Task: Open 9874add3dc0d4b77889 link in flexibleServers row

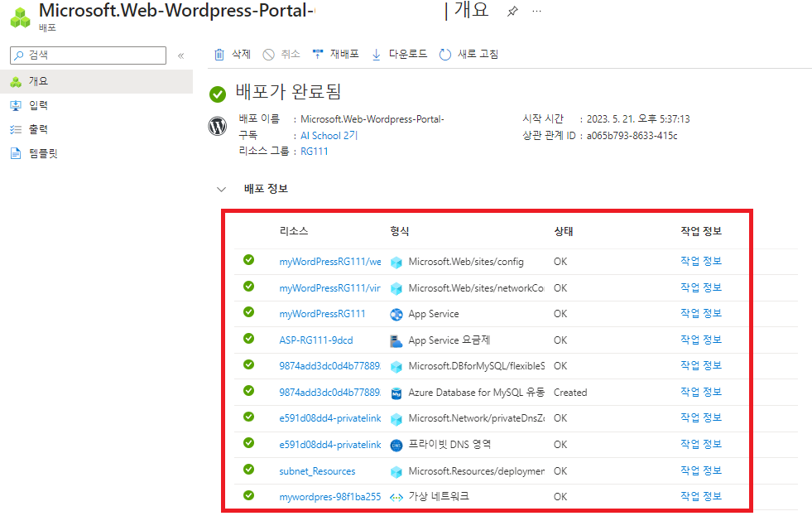Action: pyautogui.click(x=330, y=366)
